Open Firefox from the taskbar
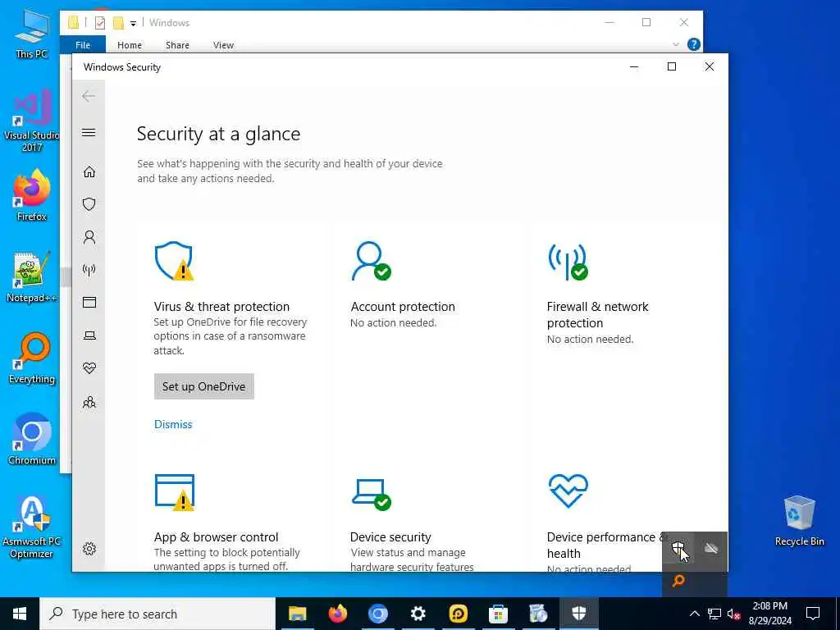This screenshot has width=840, height=630. pyautogui.click(x=337, y=614)
